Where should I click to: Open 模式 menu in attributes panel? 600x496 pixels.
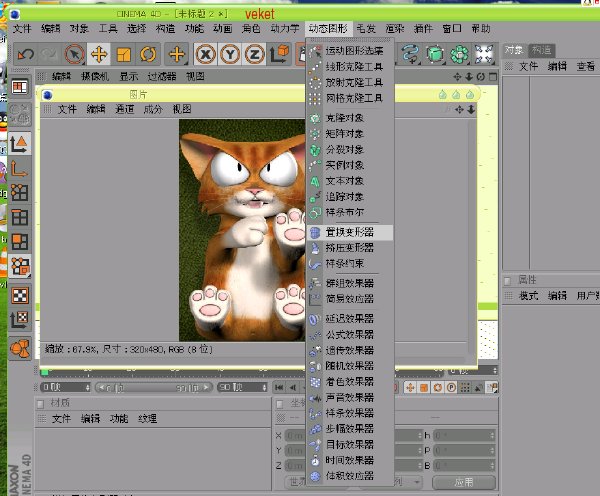(528, 295)
